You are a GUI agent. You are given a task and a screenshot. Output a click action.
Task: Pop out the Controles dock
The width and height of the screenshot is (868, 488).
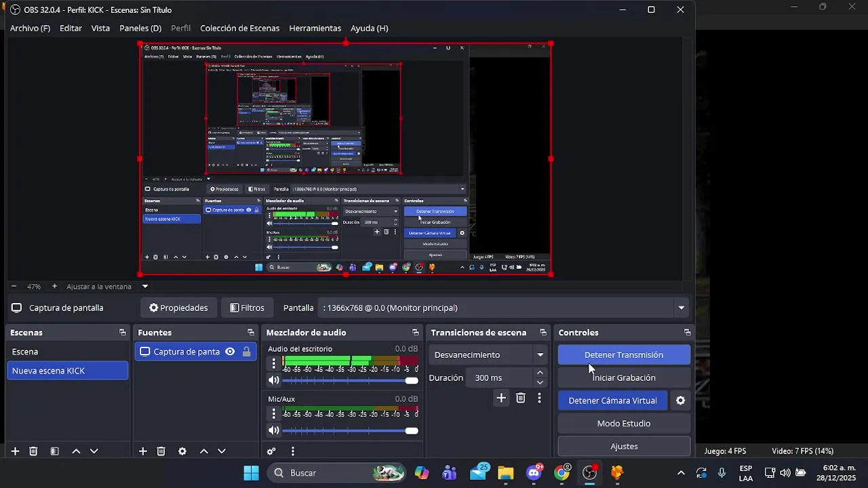coord(687,333)
